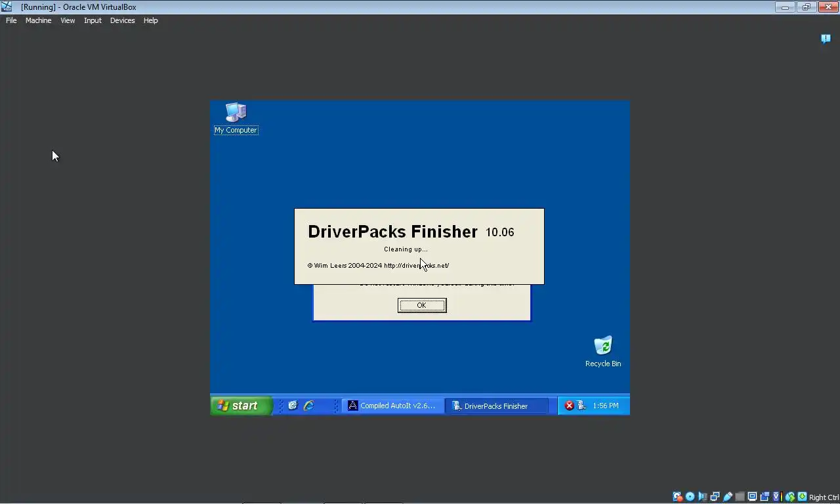Switch to DriverPacks Finisher taskbar button
840x504 pixels.
[x=496, y=406]
